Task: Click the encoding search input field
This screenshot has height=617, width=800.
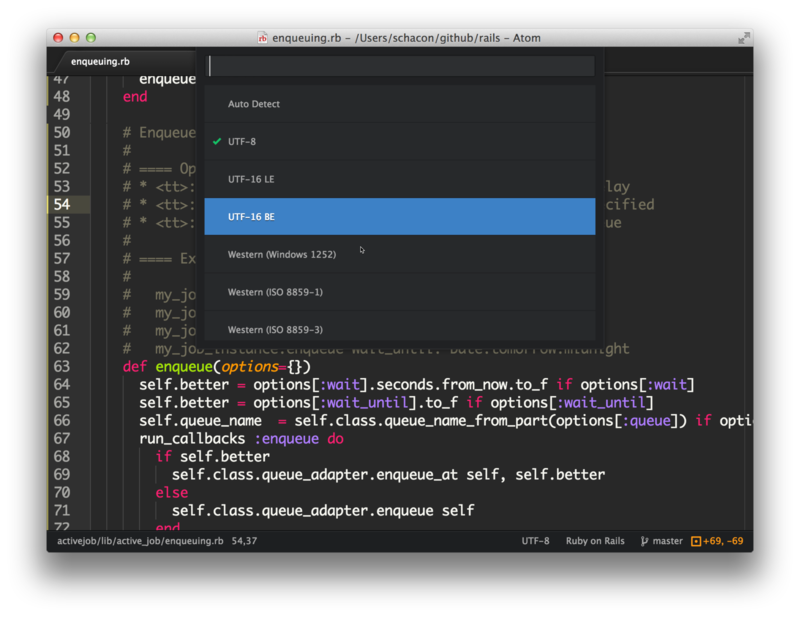Action: pos(399,66)
